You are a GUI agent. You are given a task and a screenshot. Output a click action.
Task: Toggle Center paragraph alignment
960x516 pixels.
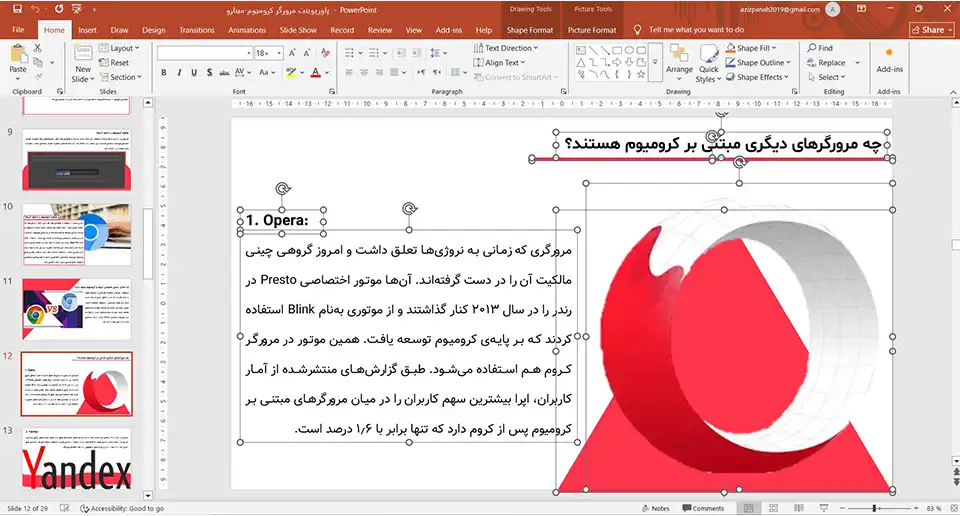[x=364, y=72]
